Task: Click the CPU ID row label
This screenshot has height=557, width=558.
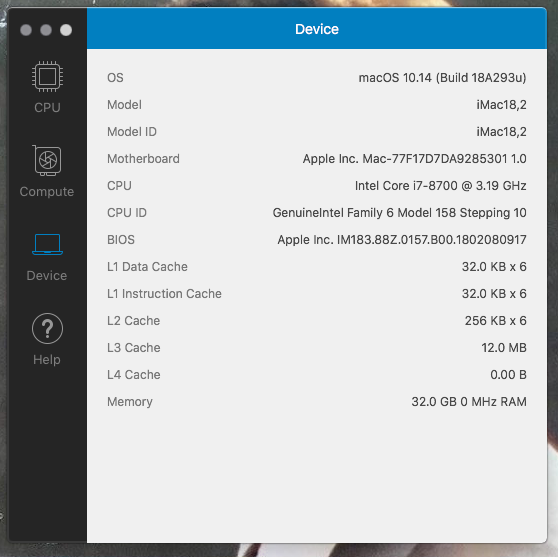Action: tap(127, 213)
